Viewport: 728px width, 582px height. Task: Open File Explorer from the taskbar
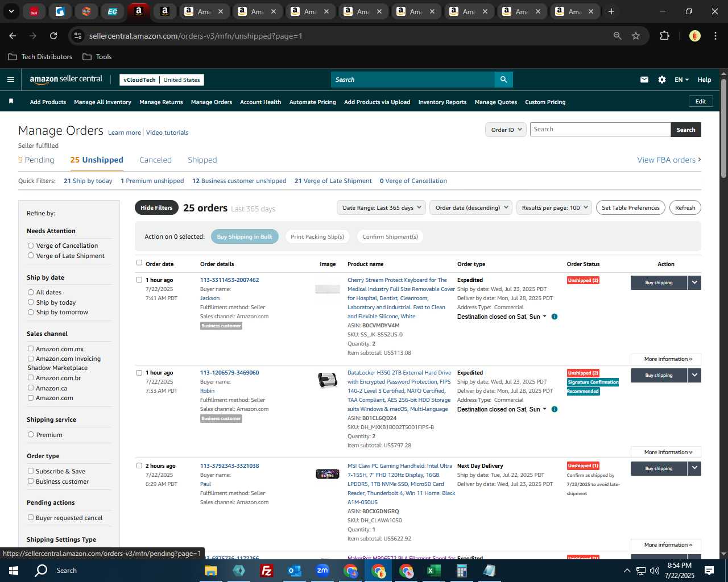pyautogui.click(x=210, y=571)
